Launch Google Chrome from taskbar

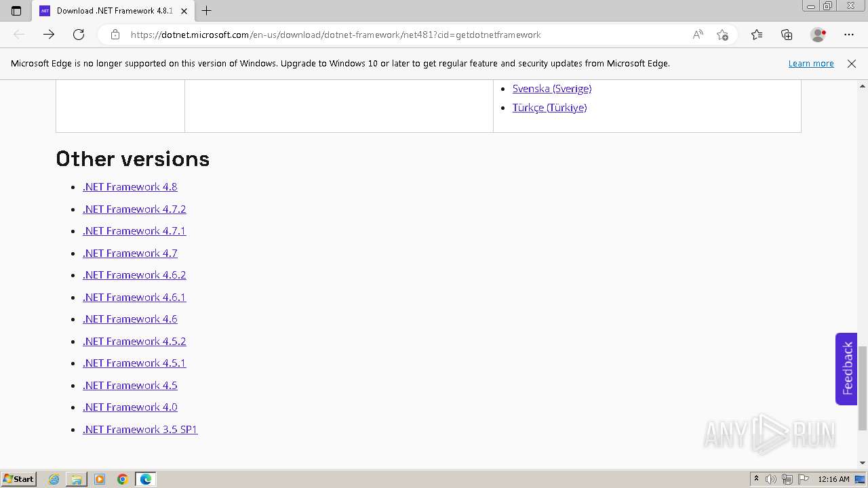[x=123, y=479]
